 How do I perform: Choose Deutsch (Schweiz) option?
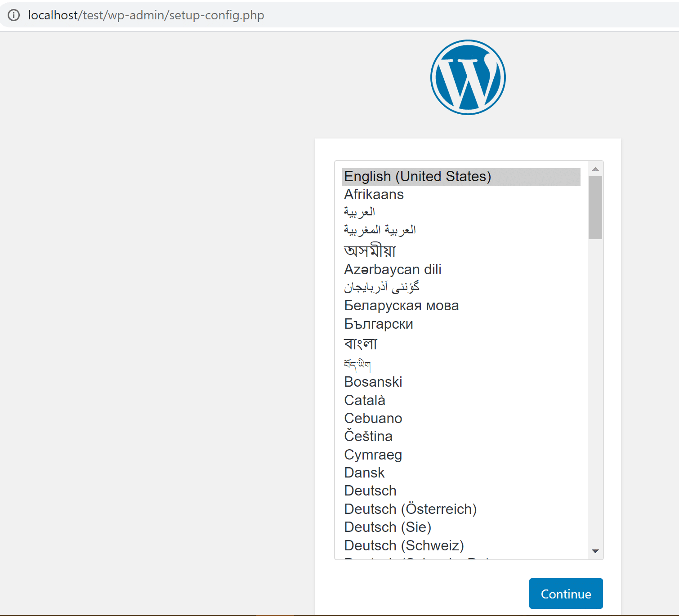click(461, 545)
